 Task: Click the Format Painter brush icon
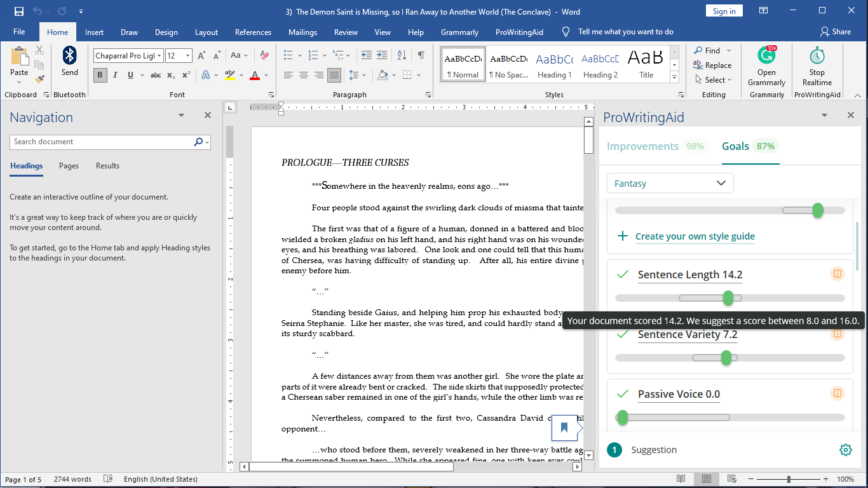click(40, 79)
